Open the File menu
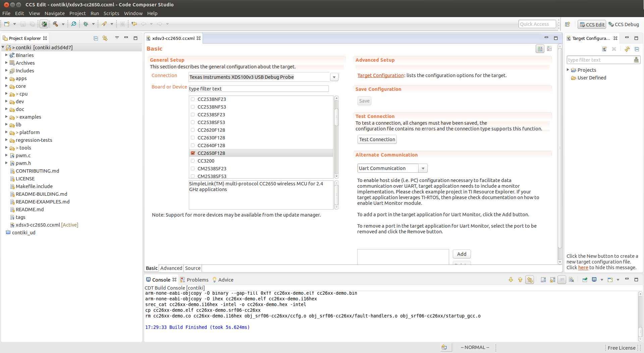 tap(6, 13)
